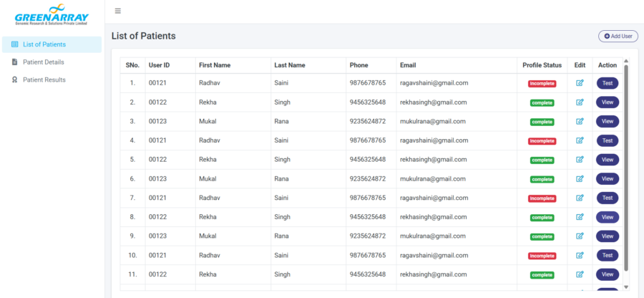The image size is (644, 298).
Task: Click edit icon for Rekha Singh row 2
Action: (x=580, y=102)
